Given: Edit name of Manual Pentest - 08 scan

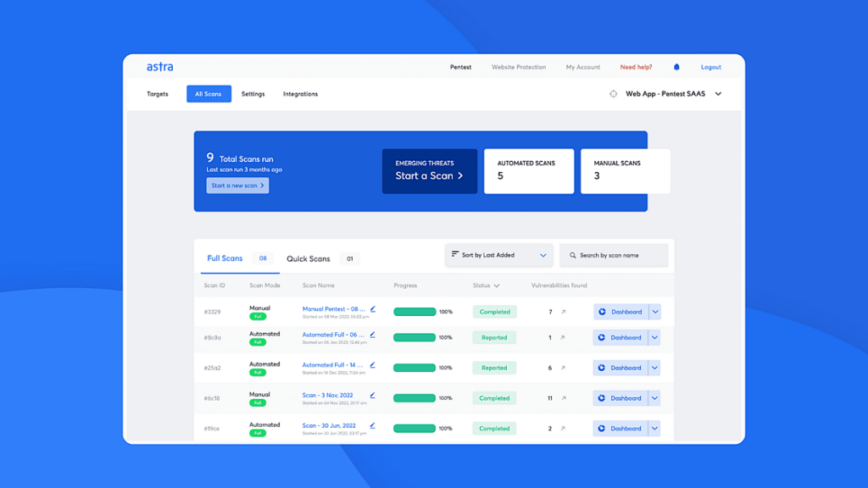Looking at the screenshot, I should [373, 308].
